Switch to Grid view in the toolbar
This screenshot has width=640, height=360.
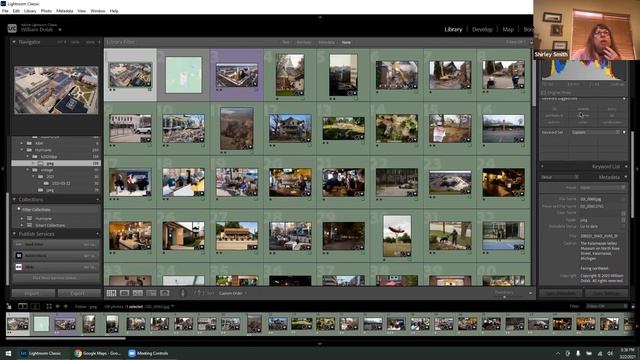pyautogui.click(x=111, y=293)
